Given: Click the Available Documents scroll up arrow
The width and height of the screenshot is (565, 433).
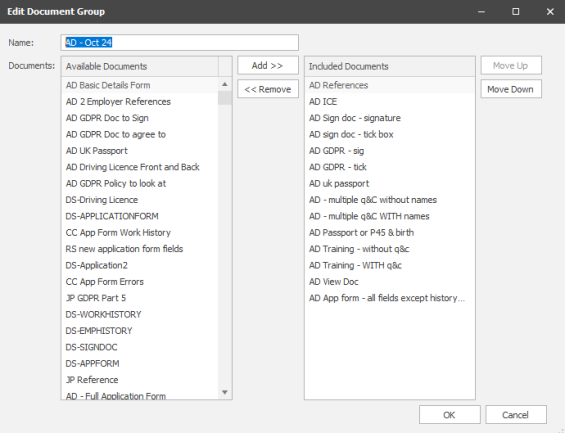Looking at the screenshot, I should click(x=225, y=84).
